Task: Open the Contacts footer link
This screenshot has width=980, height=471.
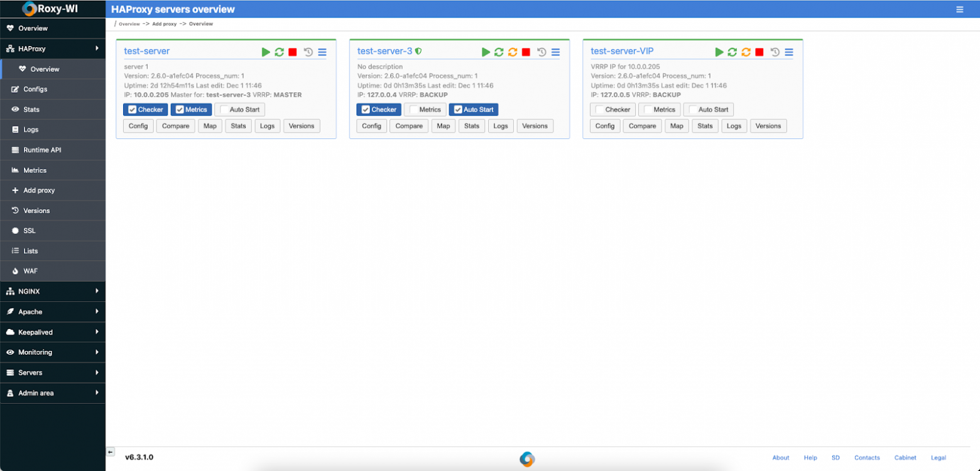Action: click(867, 458)
